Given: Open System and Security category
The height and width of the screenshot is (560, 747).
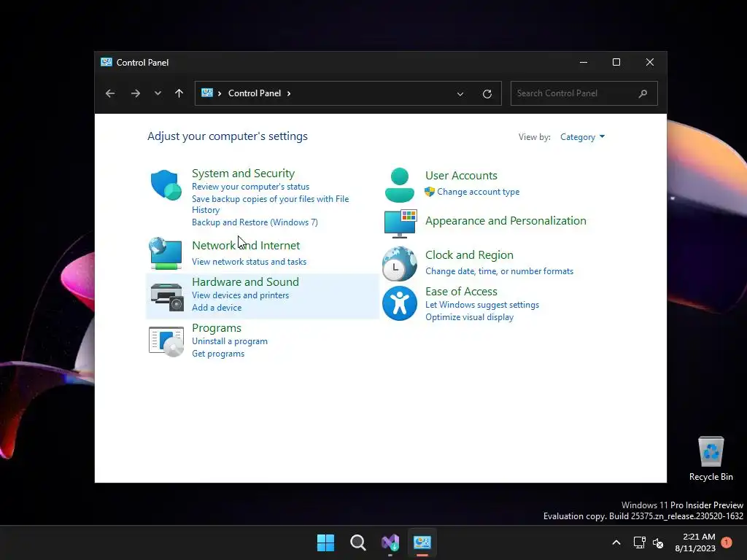Looking at the screenshot, I should (243, 174).
